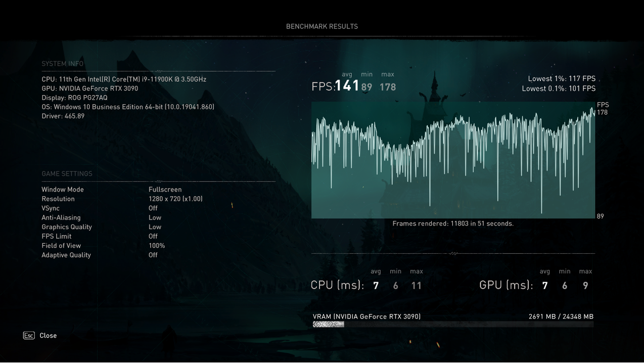Click the VRAM usage bar's filled portion
This screenshot has height=364, width=644.
329,325
